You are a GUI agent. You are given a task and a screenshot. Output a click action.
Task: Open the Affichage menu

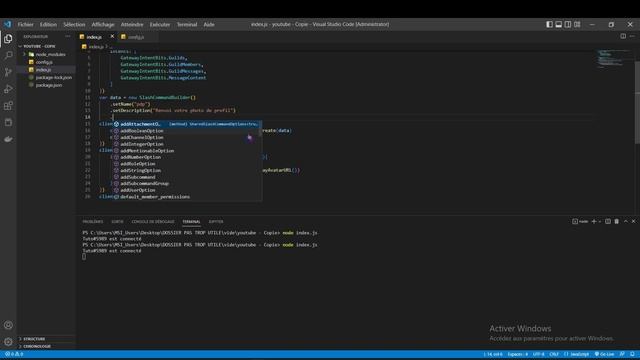click(103, 24)
